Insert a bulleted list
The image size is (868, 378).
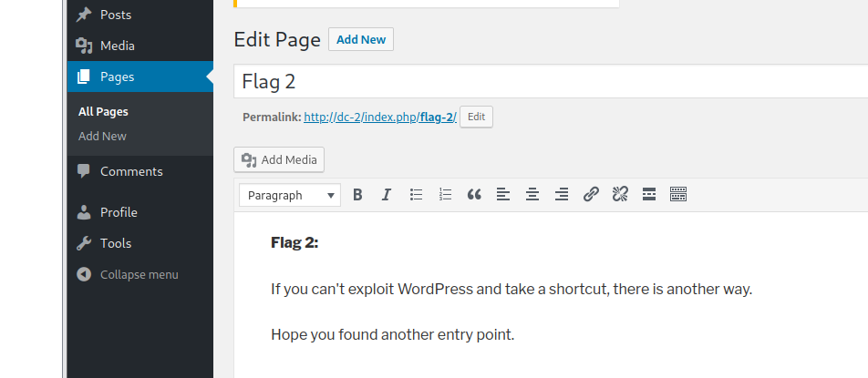click(x=416, y=195)
